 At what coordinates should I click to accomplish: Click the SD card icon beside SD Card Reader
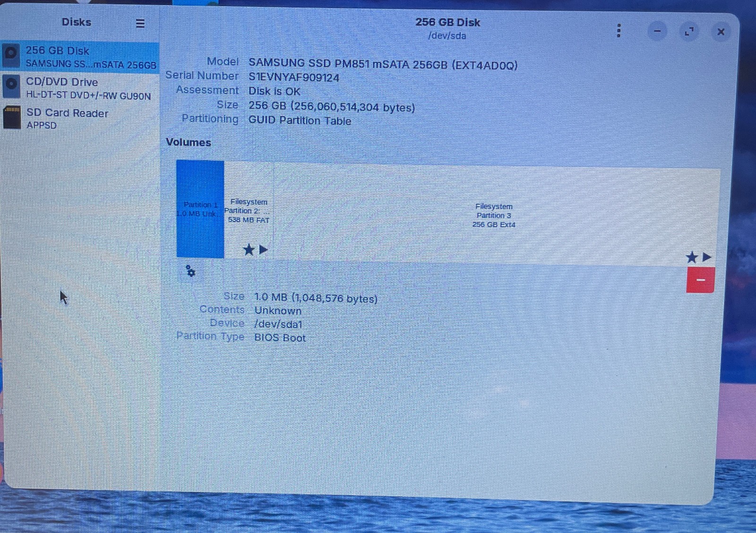(x=12, y=118)
